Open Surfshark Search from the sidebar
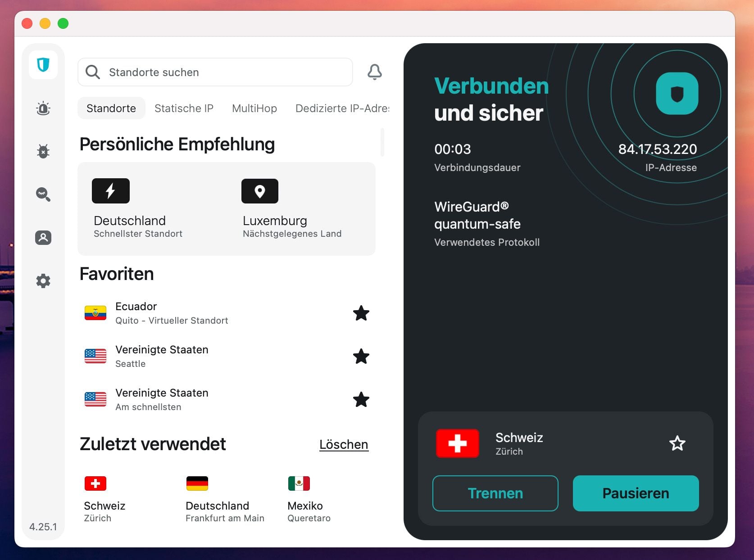The height and width of the screenshot is (560, 754). point(43,194)
